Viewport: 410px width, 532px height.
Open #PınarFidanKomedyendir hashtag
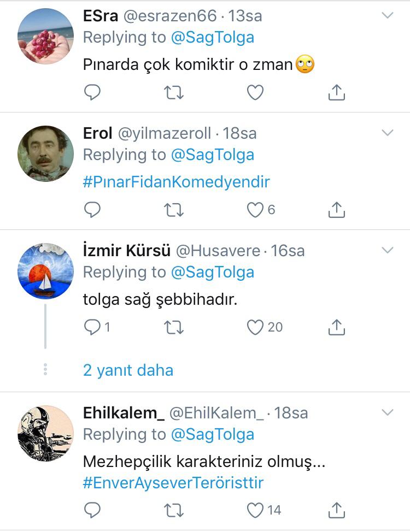click(x=176, y=181)
